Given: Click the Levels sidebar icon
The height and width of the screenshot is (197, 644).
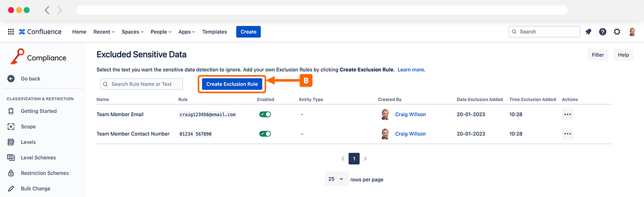Looking at the screenshot, I should [11, 142].
